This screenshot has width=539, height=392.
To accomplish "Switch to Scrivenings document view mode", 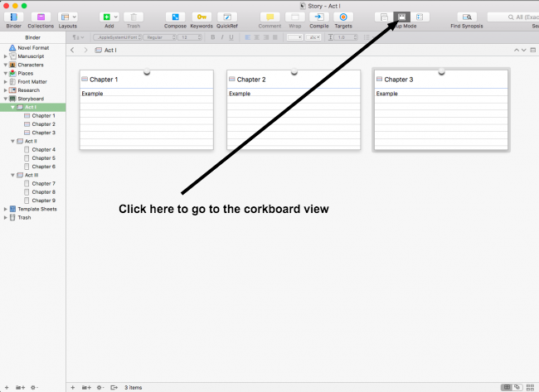I will 384,17.
